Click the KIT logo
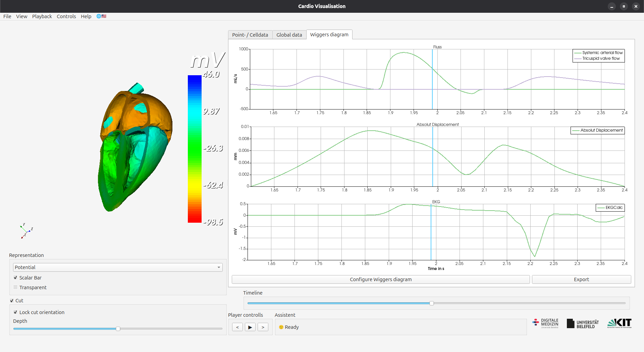 point(620,323)
